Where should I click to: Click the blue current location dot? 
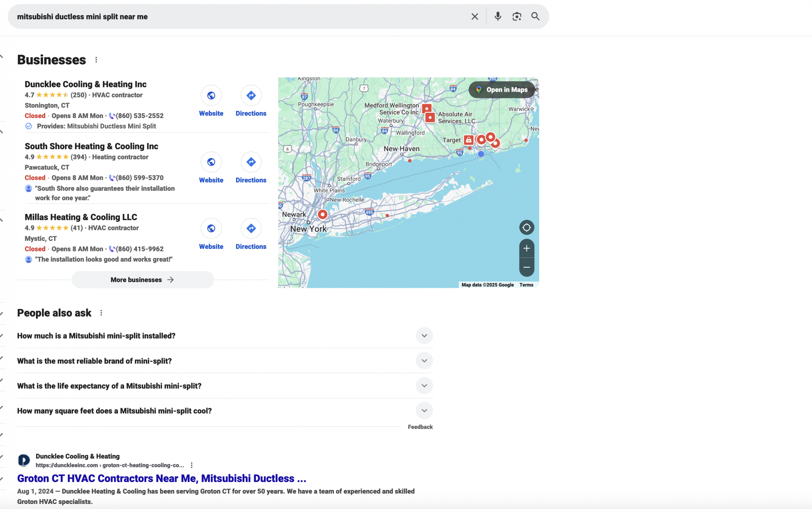pos(481,154)
